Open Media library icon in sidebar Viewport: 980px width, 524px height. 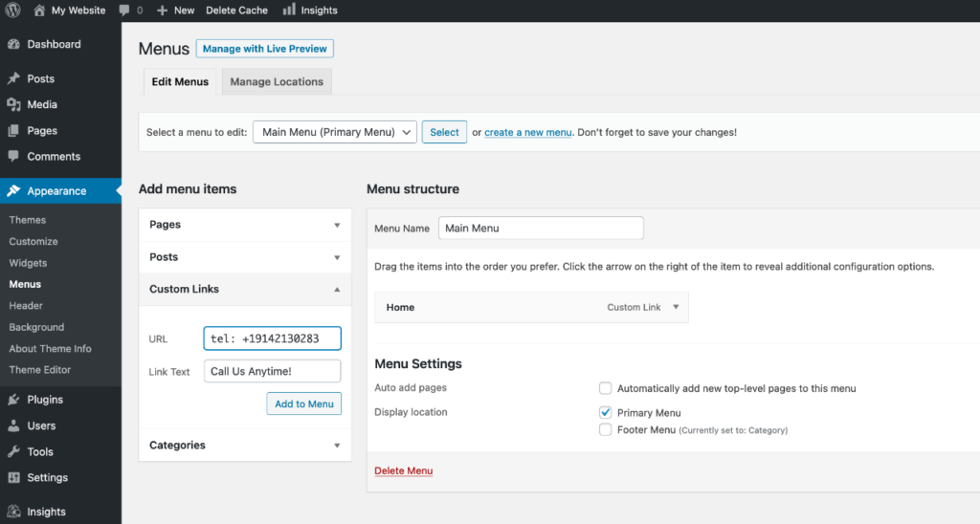click(x=13, y=105)
